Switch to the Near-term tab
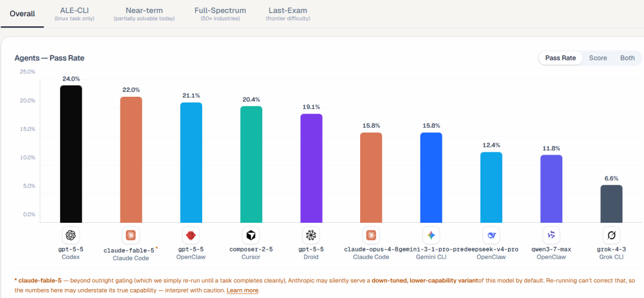The image size is (644, 298). [x=144, y=14]
